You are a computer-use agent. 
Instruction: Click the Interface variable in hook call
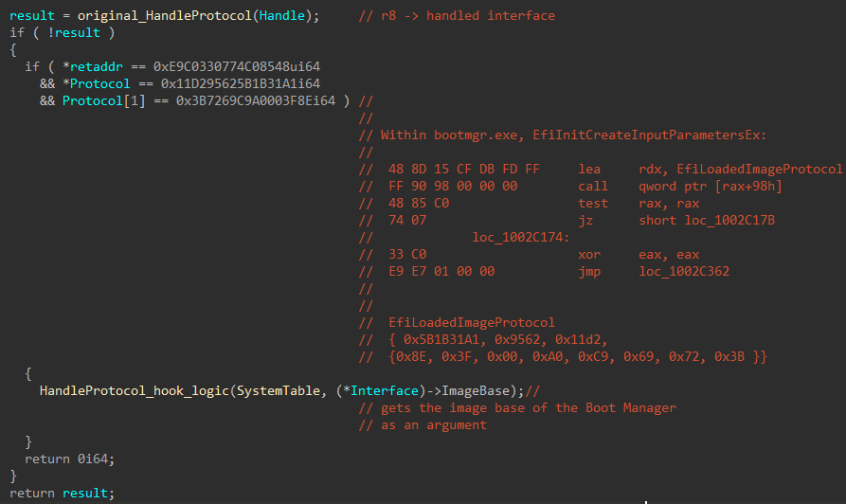(x=384, y=390)
